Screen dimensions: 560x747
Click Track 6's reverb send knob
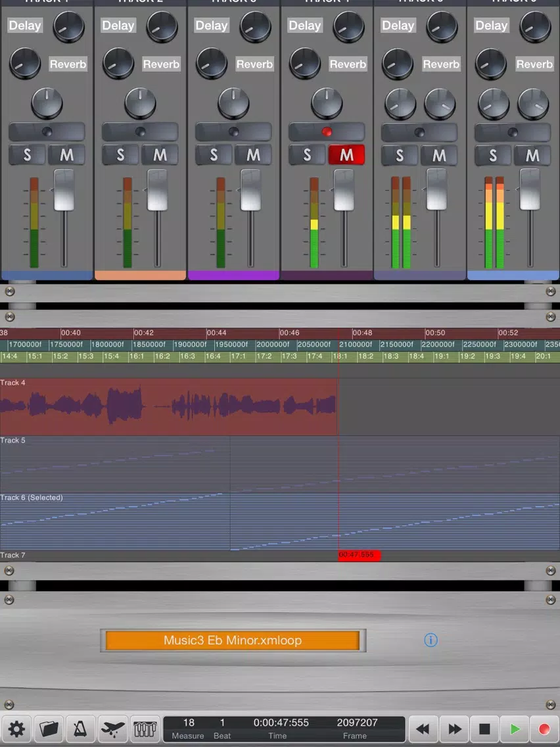tap(490, 63)
